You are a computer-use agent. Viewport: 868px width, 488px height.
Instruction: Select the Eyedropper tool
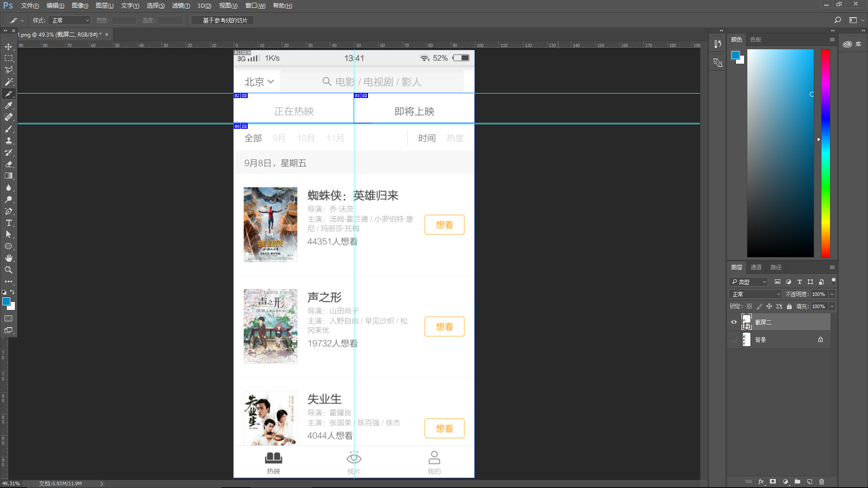coord(9,105)
